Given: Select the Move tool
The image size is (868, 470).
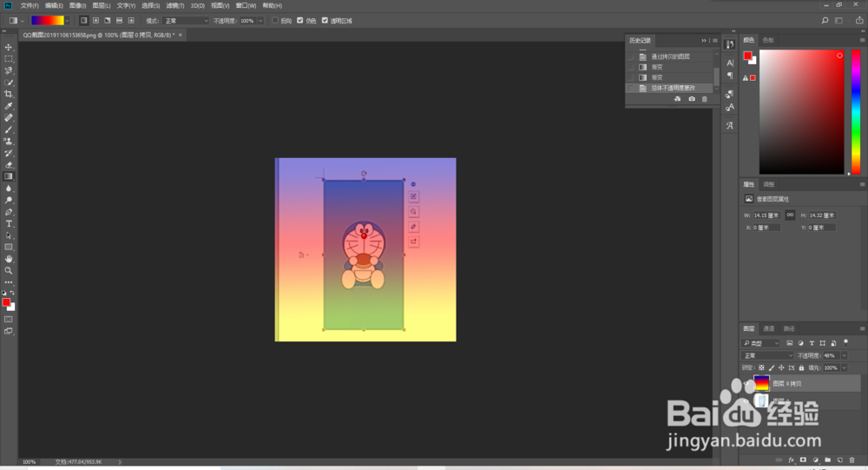Looking at the screenshot, I should 9,47.
